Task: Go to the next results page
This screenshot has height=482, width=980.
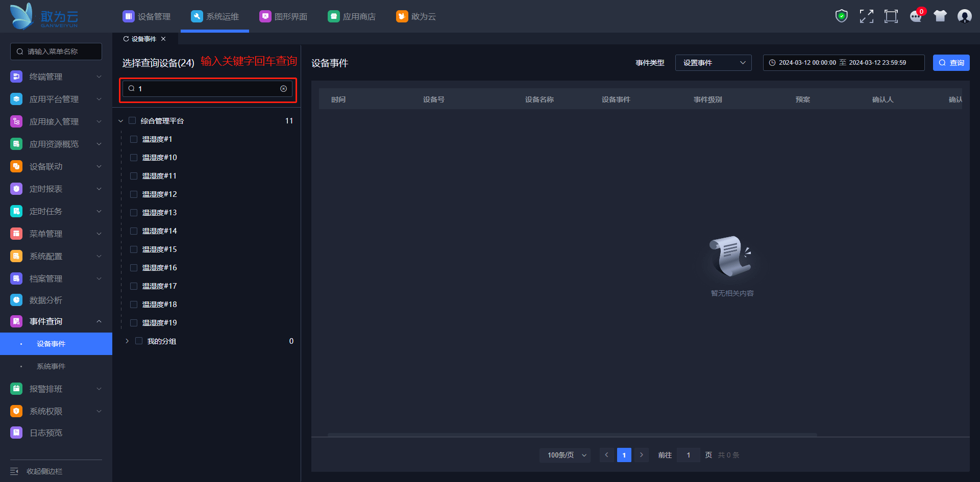Action: (642, 455)
